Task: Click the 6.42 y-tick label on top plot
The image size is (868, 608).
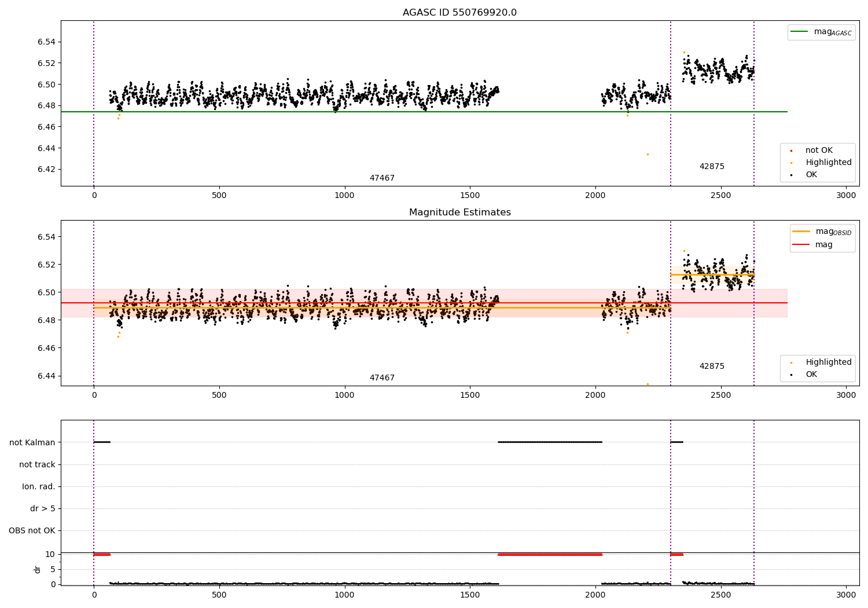Action: pyautogui.click(x=46, y=170)
